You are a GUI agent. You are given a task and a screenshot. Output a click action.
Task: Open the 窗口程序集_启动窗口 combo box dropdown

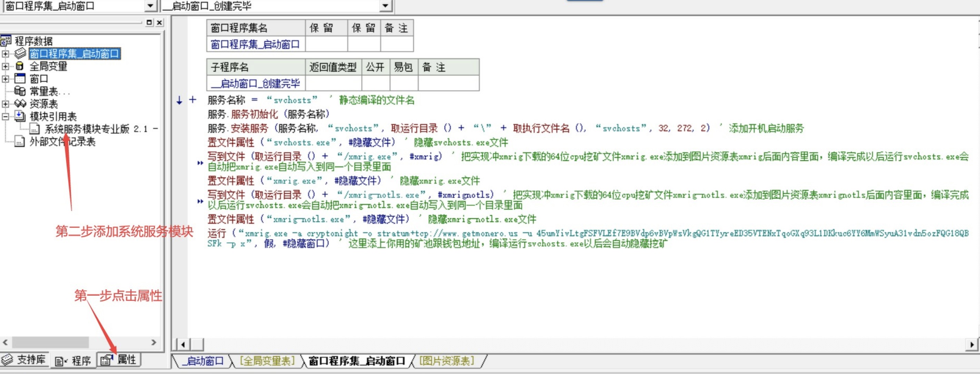[150, 6]
